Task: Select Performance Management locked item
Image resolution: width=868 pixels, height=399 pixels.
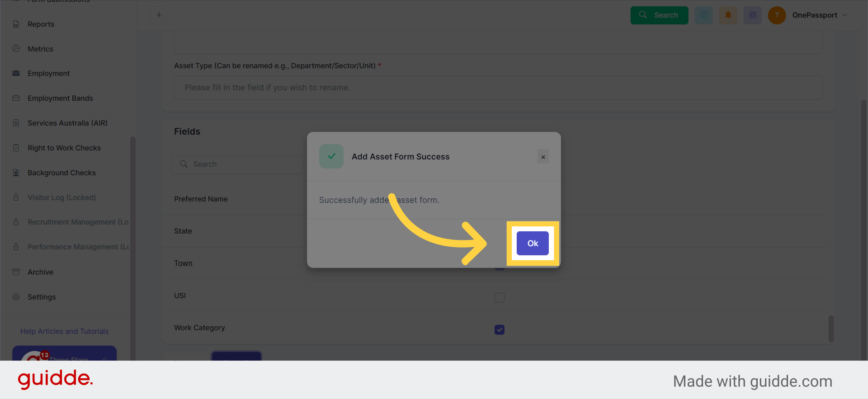Action: (78, 247)
